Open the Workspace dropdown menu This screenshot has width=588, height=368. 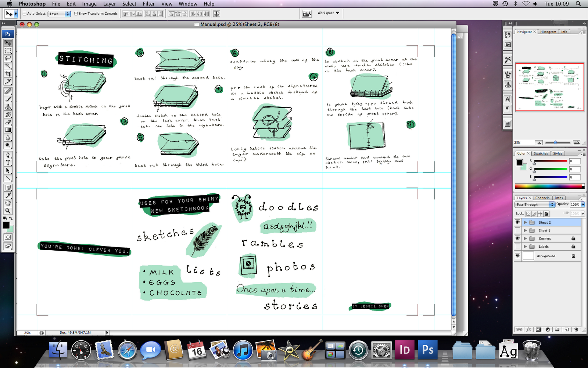(x=328, y=13)
